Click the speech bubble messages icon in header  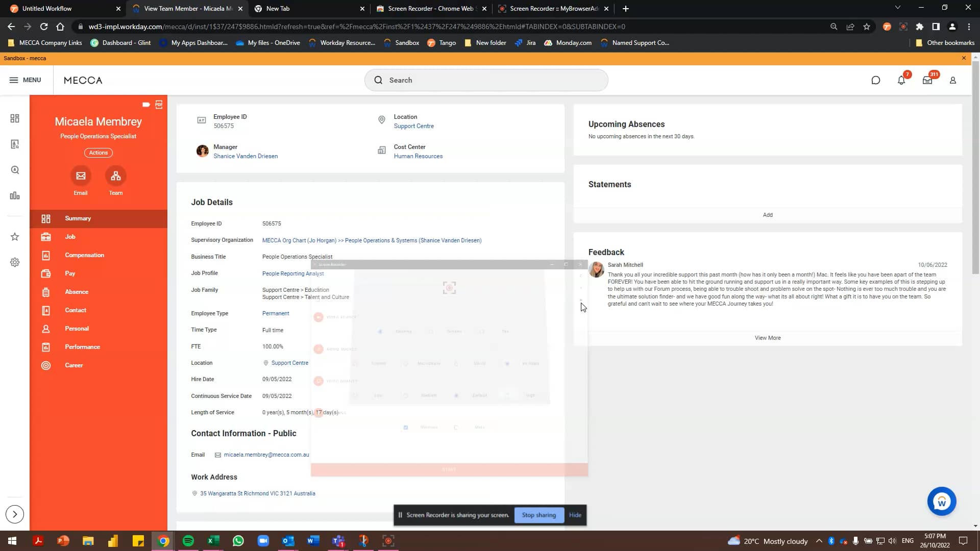coord(876,80)
